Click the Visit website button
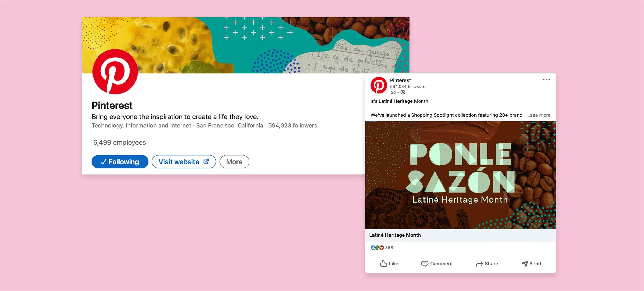The width and height of the screenshot is (644, 291). click(x=184, y=162)
